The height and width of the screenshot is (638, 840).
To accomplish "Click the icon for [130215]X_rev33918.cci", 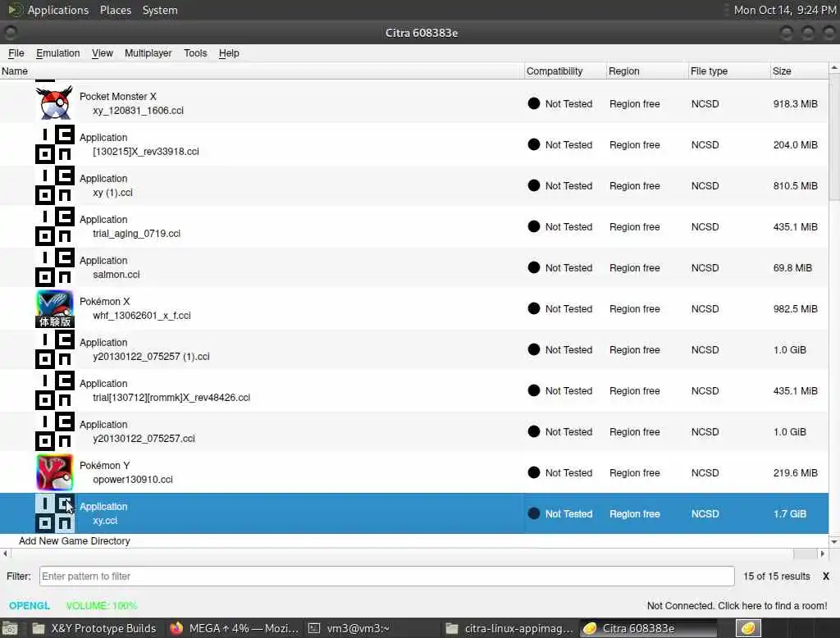I will 55,144.
